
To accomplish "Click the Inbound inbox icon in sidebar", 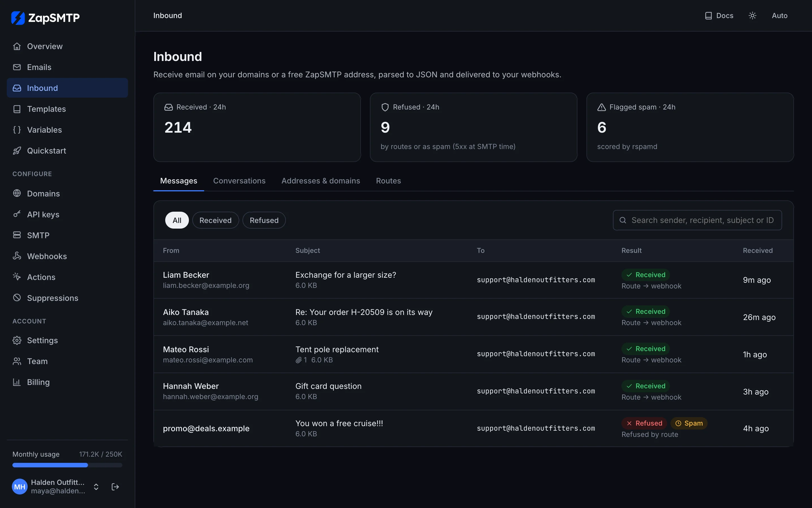I will (x=17, y=88).
